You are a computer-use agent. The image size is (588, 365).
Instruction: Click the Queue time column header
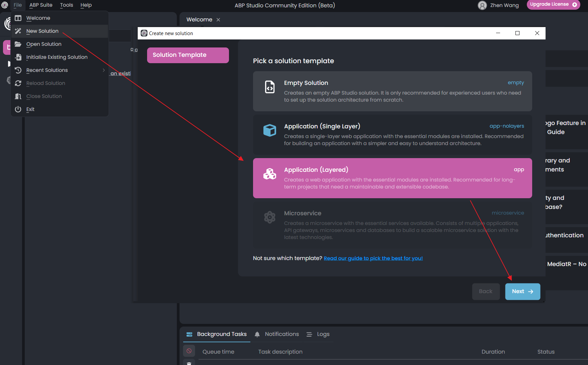click(x=218, y=352)
